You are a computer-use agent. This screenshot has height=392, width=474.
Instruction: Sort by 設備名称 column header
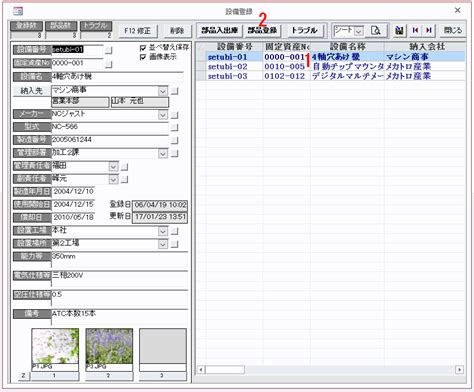click(347, 47)
